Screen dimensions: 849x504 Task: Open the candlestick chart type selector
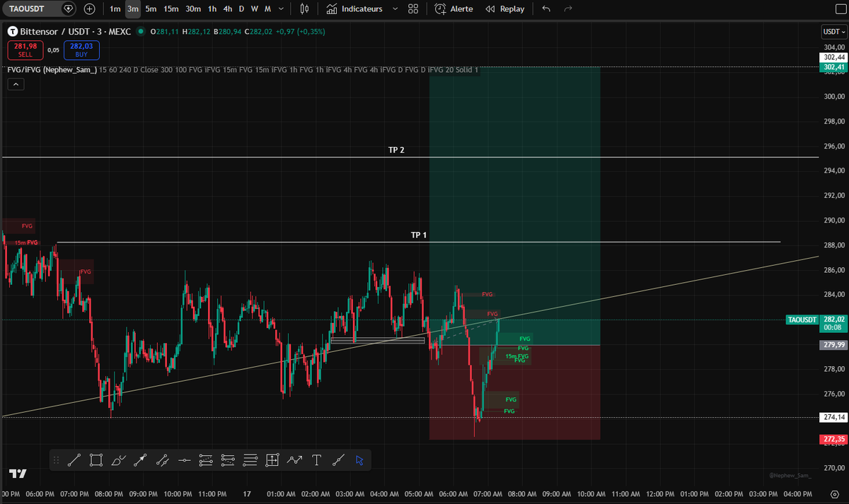click(x=305, y=9)
